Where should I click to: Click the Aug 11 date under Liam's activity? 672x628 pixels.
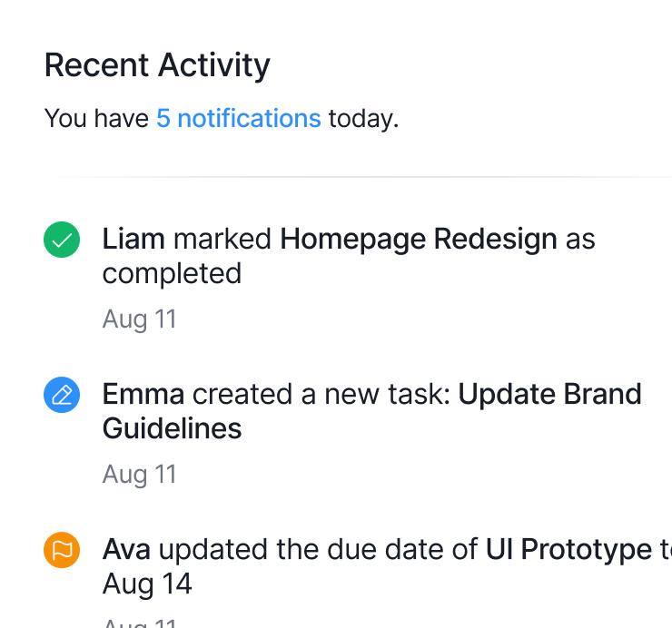coord(139,319)
